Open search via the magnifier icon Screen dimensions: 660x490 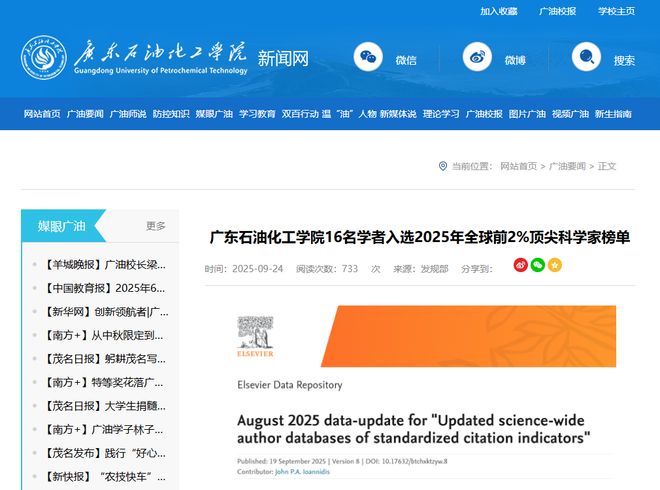pyautogui.click(x=588, y=59)
